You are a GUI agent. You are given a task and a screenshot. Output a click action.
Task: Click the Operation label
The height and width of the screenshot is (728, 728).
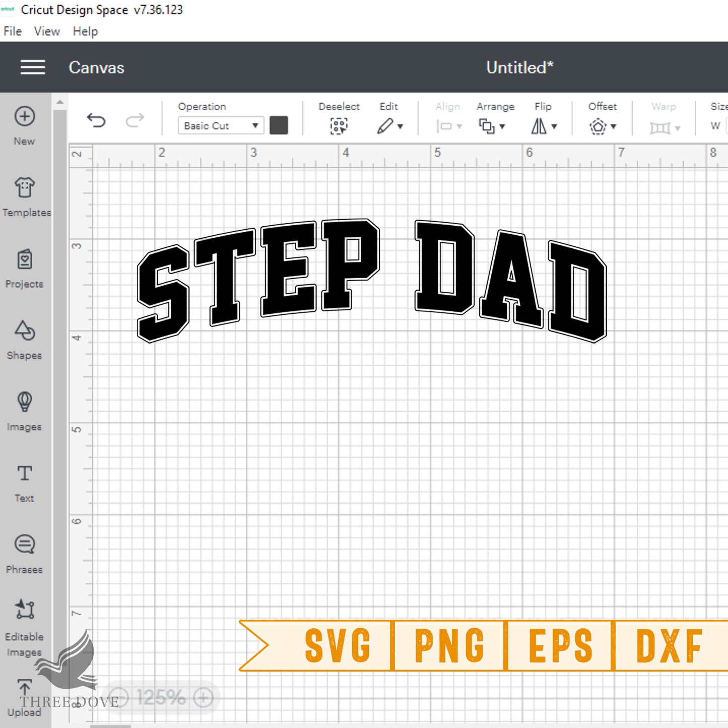point(202,106)
